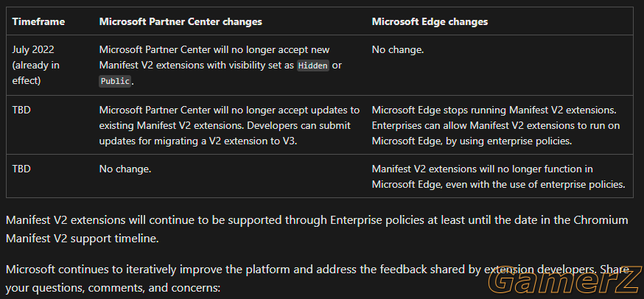
Task: Click "your questions, comments, and concerns" text
Action: 113,288
